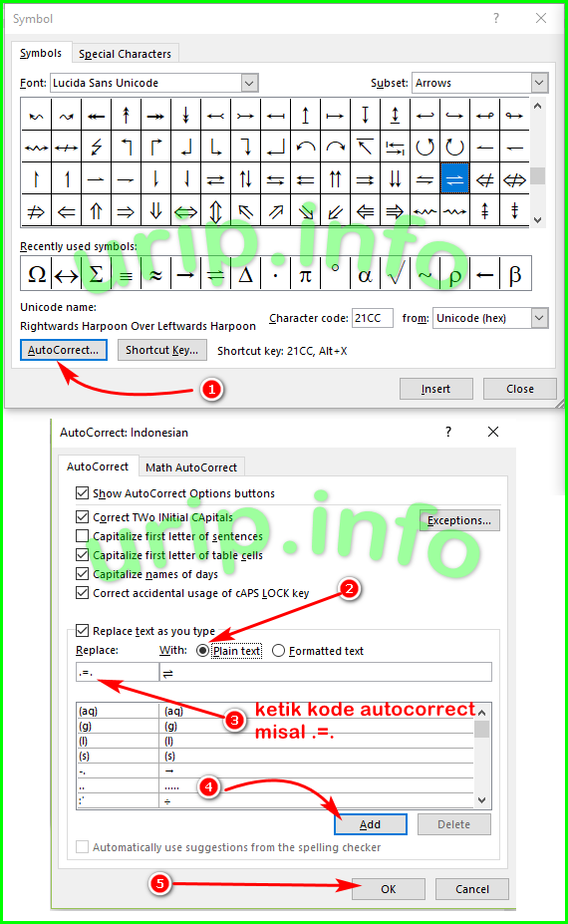Switch to the Symbols tab

click(41, 53)
